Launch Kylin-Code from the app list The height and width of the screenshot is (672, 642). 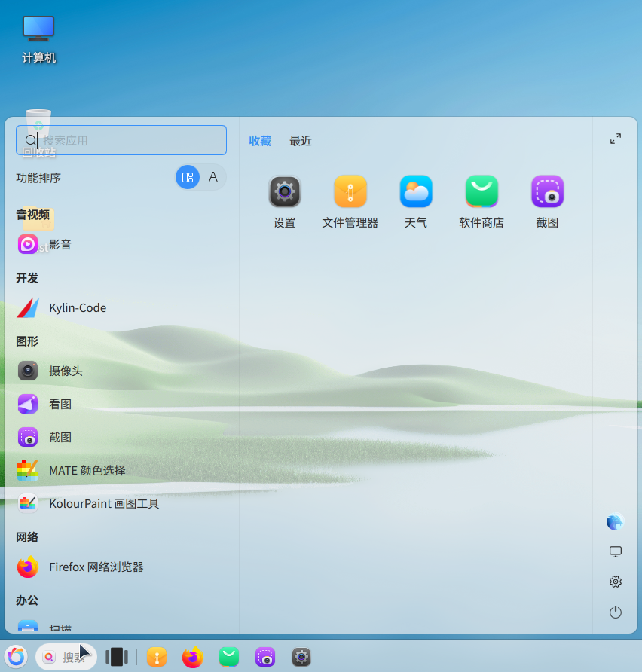click(x=122, y=307)
